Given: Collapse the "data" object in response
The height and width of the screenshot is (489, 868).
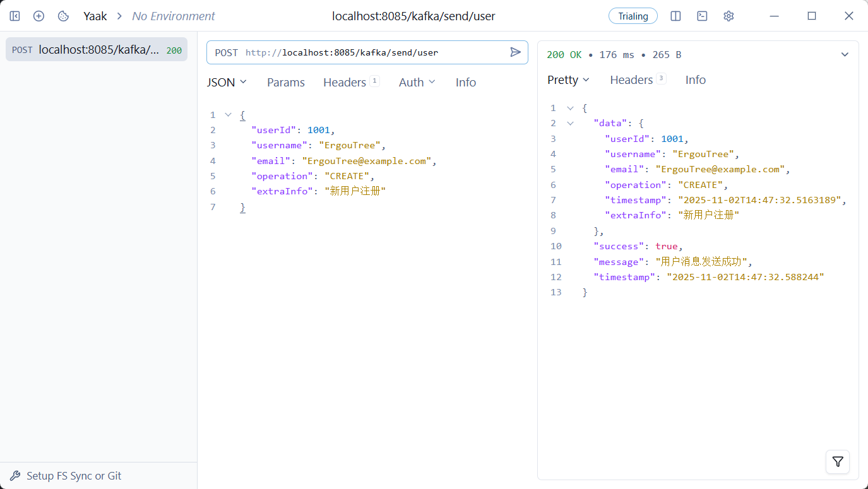Looking at the screenshot, I should pos(570,124).
